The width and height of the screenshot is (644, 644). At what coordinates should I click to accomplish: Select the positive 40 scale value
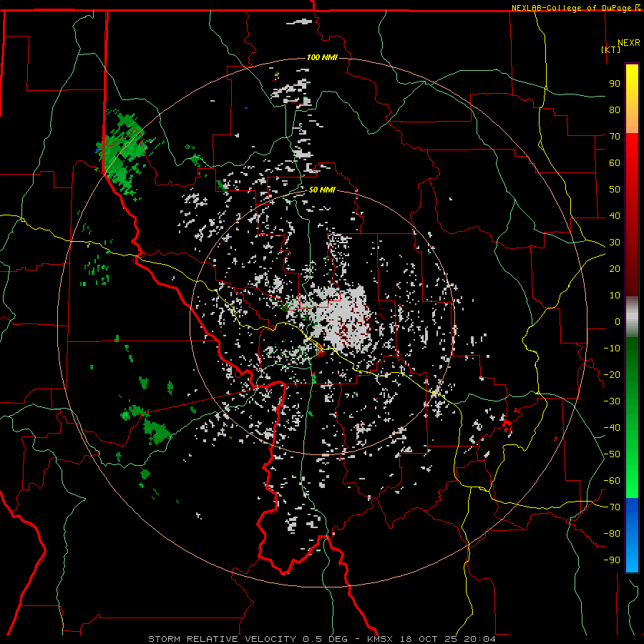(x=615, y=216)
